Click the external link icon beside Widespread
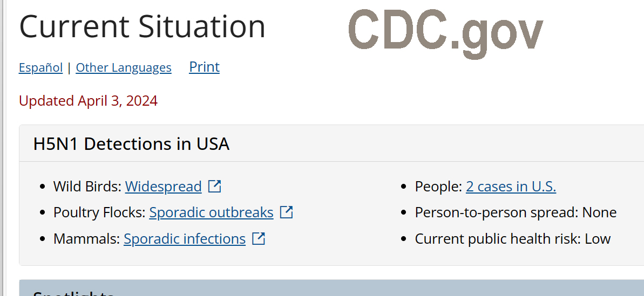Screen dimensions: 644x296 [x=215, y=187]
